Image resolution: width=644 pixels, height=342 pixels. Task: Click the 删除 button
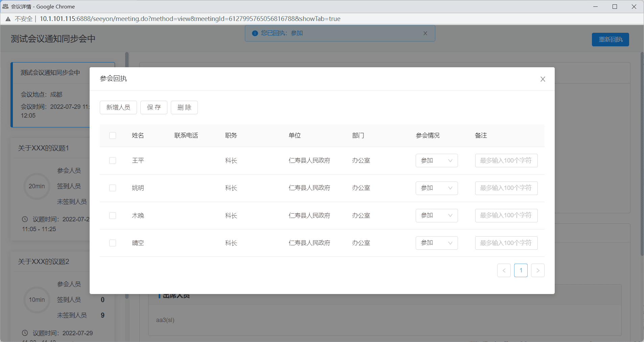[184, 107]
